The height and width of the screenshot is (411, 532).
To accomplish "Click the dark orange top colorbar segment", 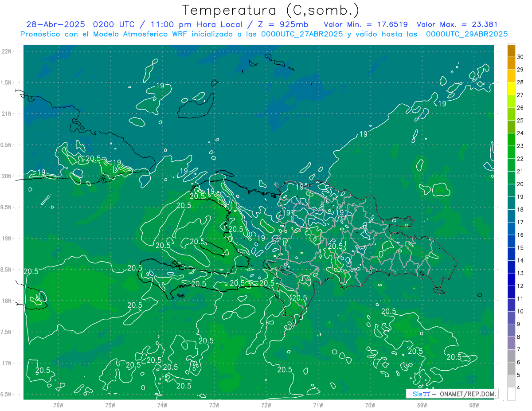I will 511,51.
